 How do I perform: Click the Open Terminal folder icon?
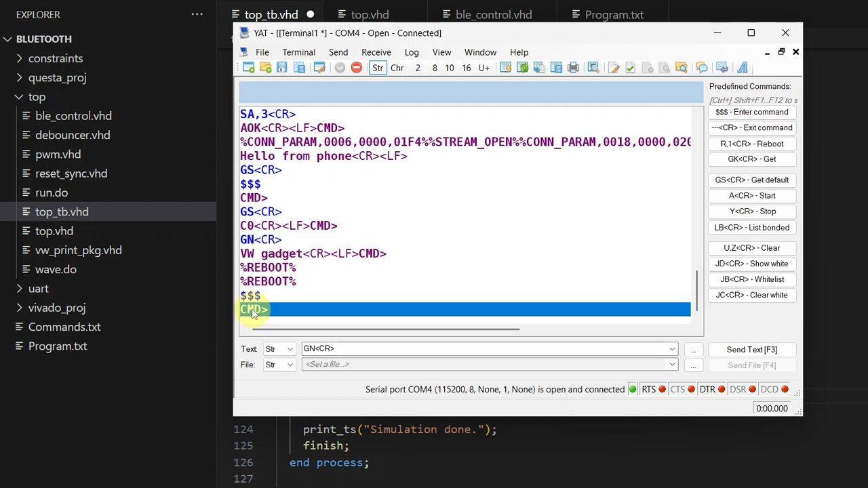click(265, 68)
